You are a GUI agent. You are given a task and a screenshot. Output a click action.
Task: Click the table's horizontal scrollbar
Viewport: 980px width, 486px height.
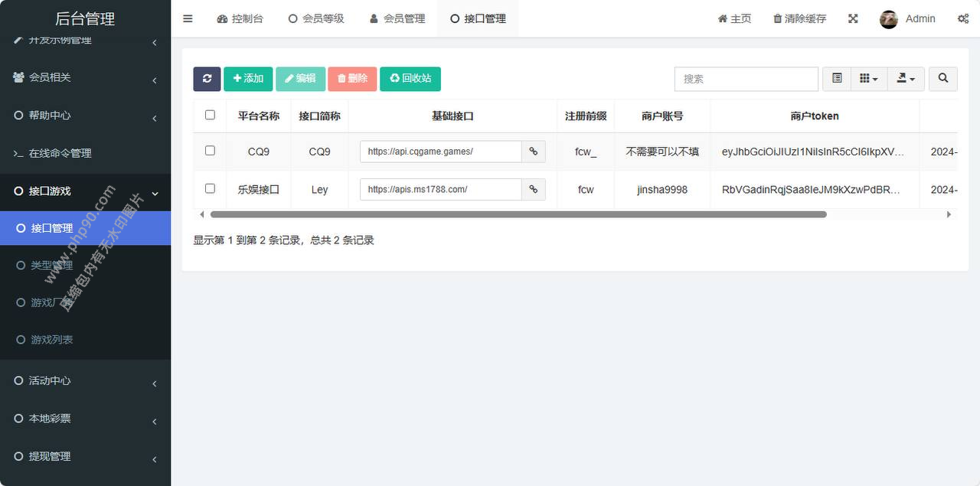click(518, 215)
